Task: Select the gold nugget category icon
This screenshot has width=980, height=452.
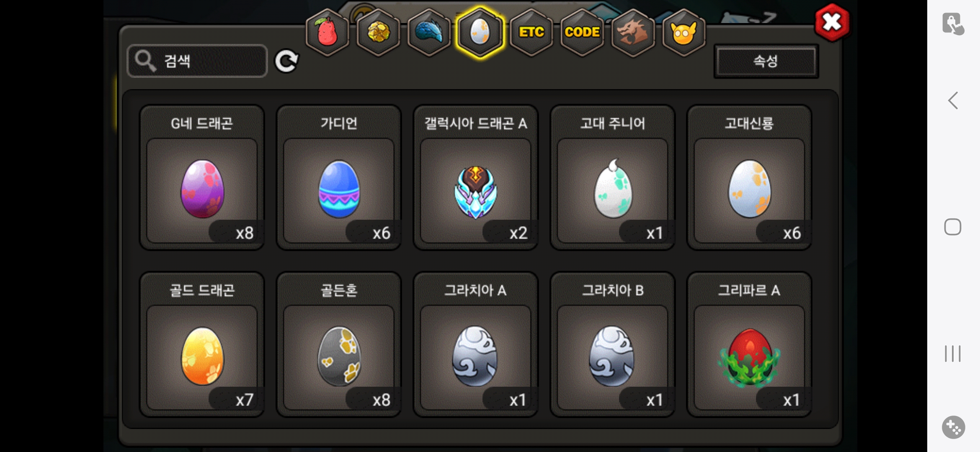Action: (x=378, y=32)
